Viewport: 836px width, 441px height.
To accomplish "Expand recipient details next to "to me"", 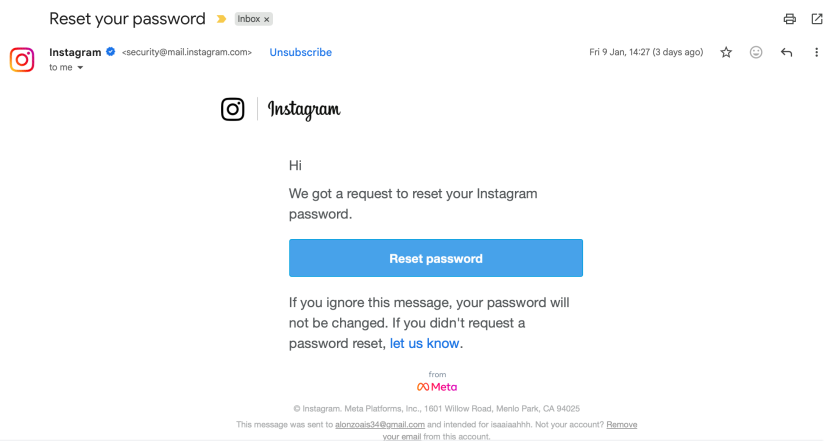I will click(80, 68).
